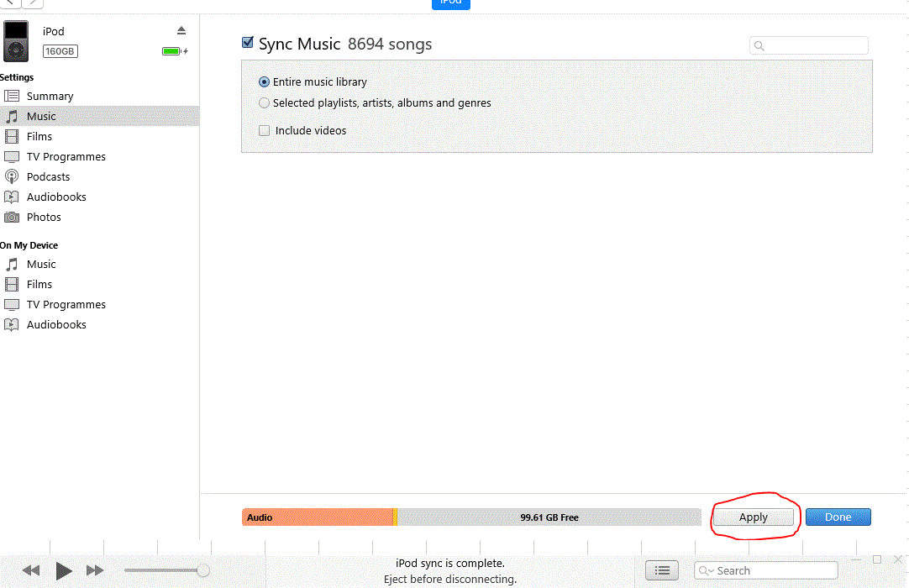Screen dimensions: 909x588
Task: Select Music under Settings
Action: [x=100, y=116]
